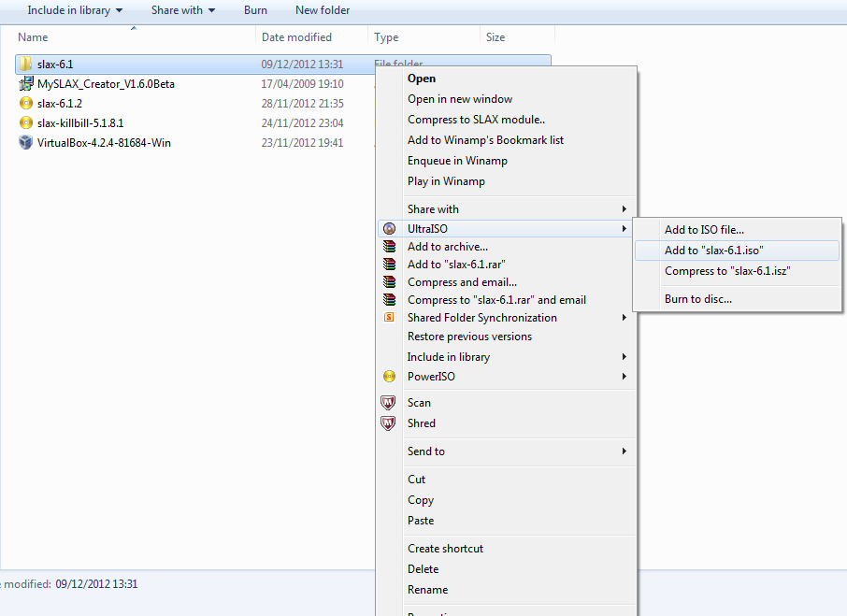Viewport: 847px width, 616px height.
Task: Choose Add to "slax-6.1.iso"
Action: (713, 251)
